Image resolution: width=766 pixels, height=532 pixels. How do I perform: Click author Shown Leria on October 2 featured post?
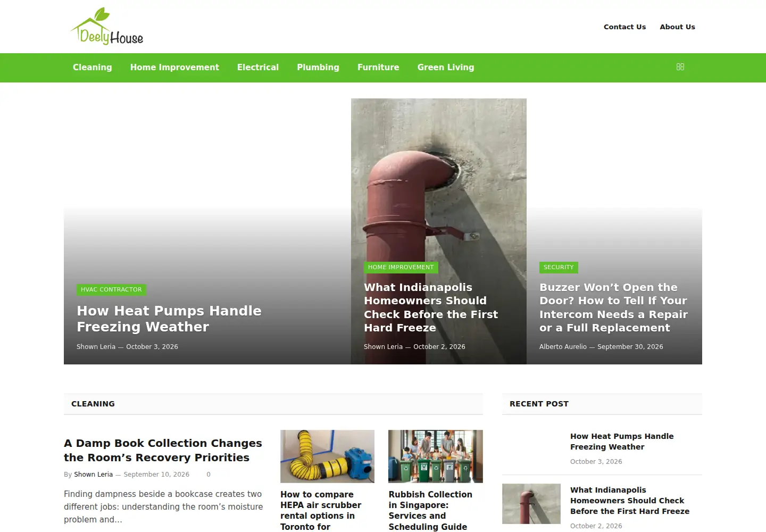[x=383, y=347]
